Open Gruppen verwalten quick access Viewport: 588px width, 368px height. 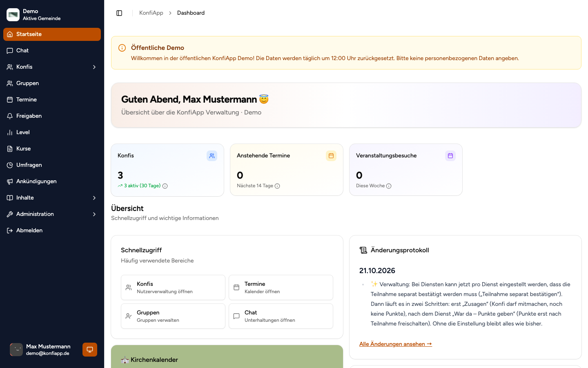click(x=173, y=316)
